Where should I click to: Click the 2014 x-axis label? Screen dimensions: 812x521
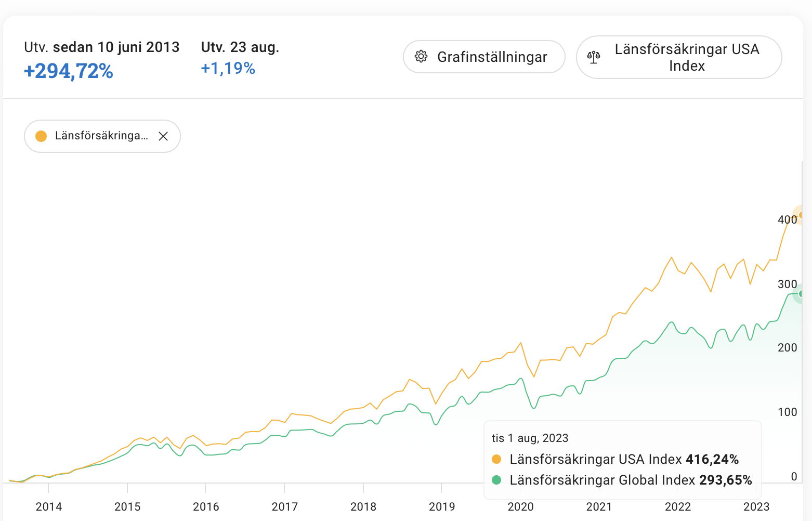[49, 506]
